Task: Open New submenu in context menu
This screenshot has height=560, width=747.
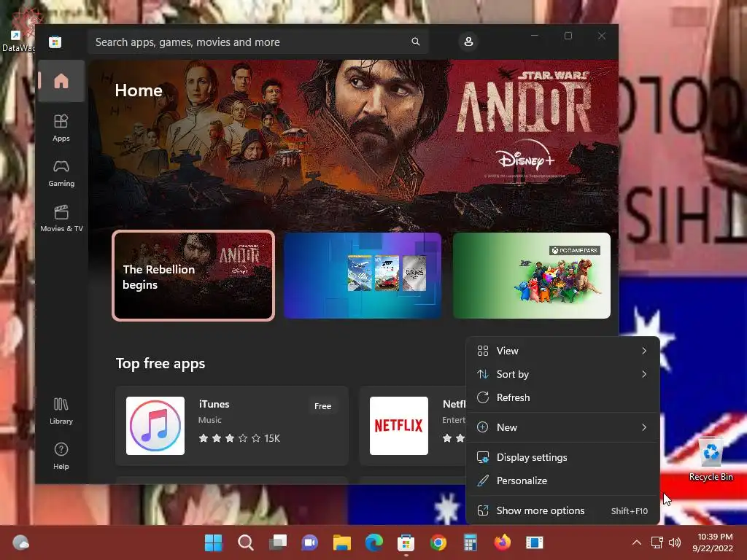Action: 562,427
